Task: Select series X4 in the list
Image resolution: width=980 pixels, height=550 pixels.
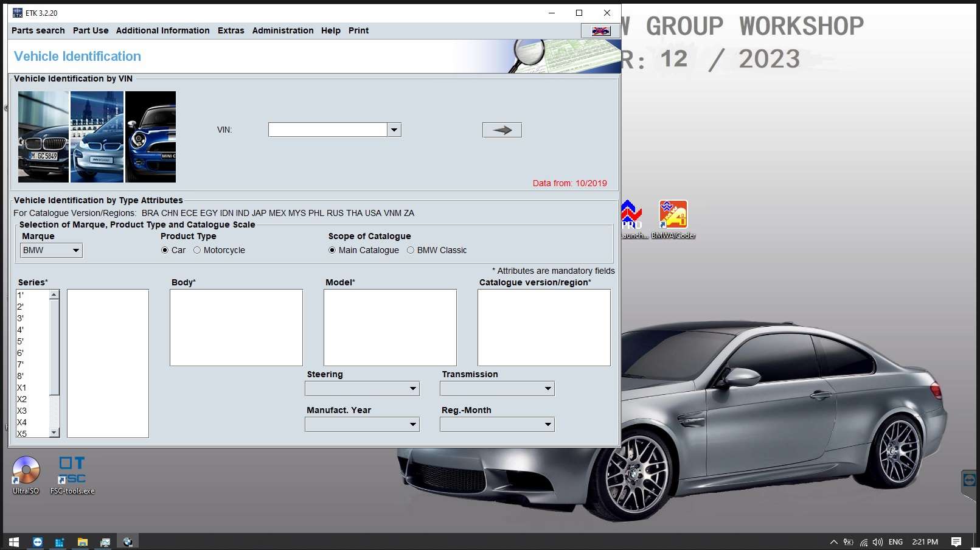Action: [32, 422]
